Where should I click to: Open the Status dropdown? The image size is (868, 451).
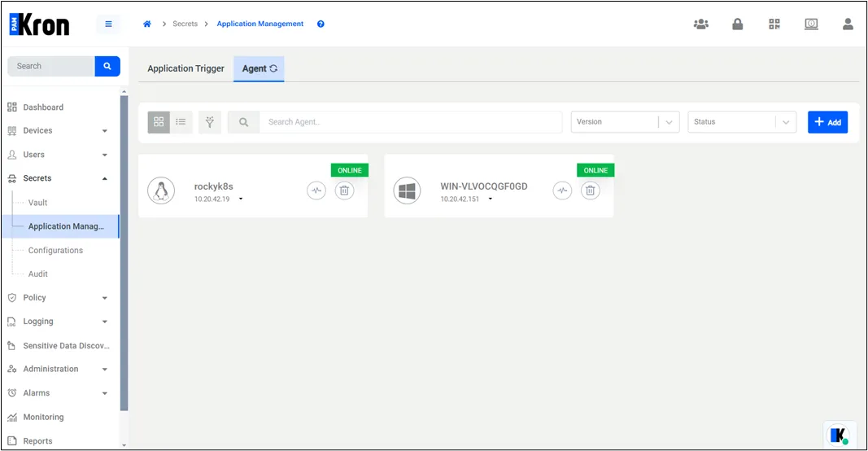(x=742, y=122)
